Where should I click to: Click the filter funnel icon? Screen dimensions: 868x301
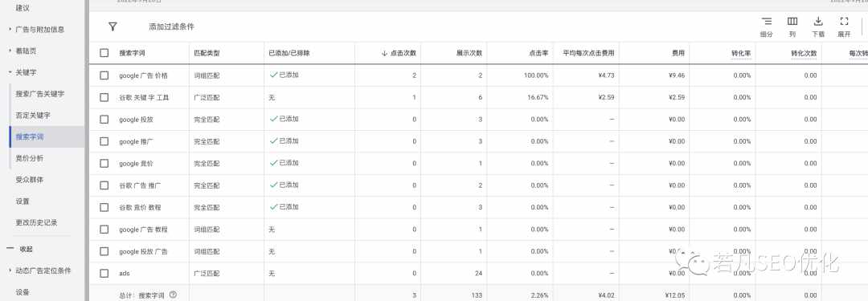click(x=113, y=26)
